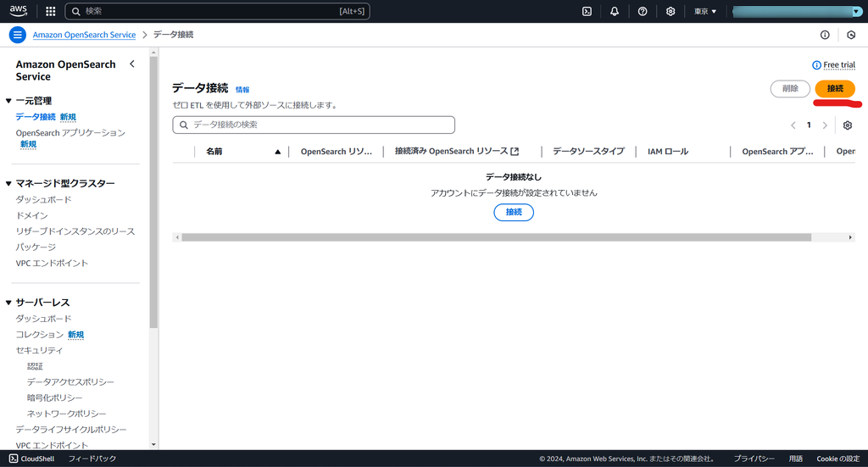This screenshot has width=868, height=467.
Task: Sort by 名前 column ascending arrow
Action: click(x=278, y=152)
